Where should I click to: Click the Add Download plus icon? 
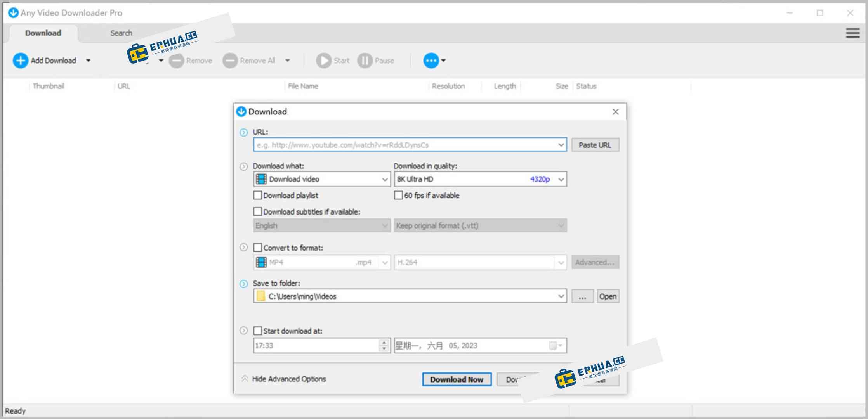(20, 60)
